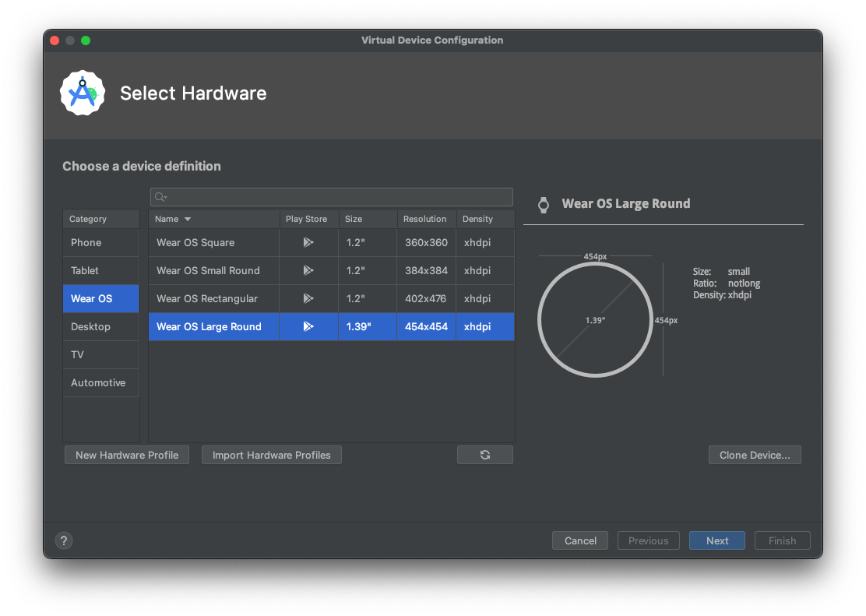Click the Play Store icon for Wear OS Small Round
This screenshot has width=866, height=616.
308,271
